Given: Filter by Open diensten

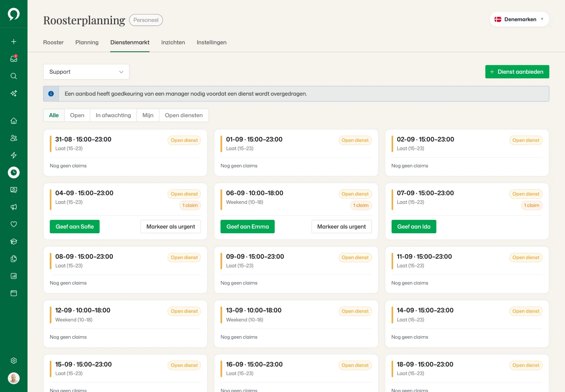Looking at the screenshot, I should [x=184, y=115].
